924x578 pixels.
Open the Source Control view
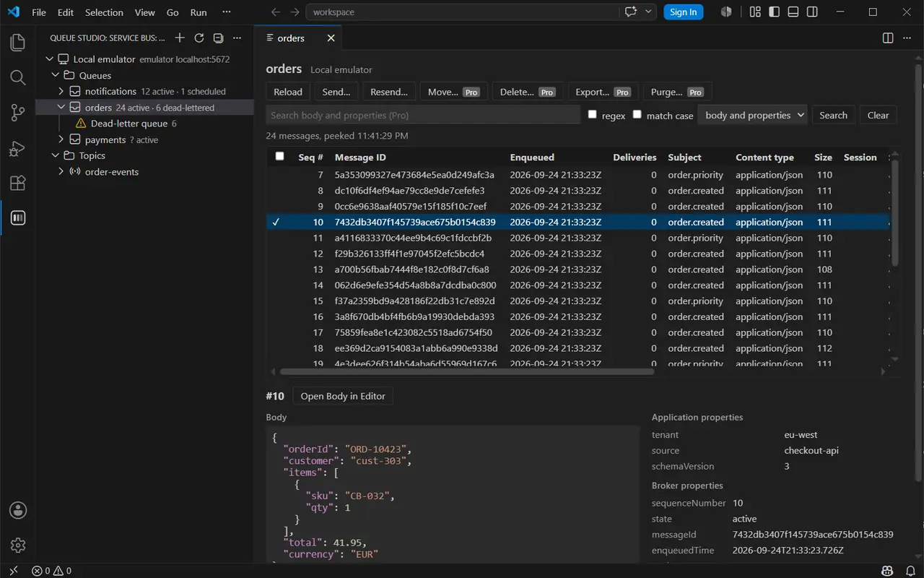pos(18,113)
